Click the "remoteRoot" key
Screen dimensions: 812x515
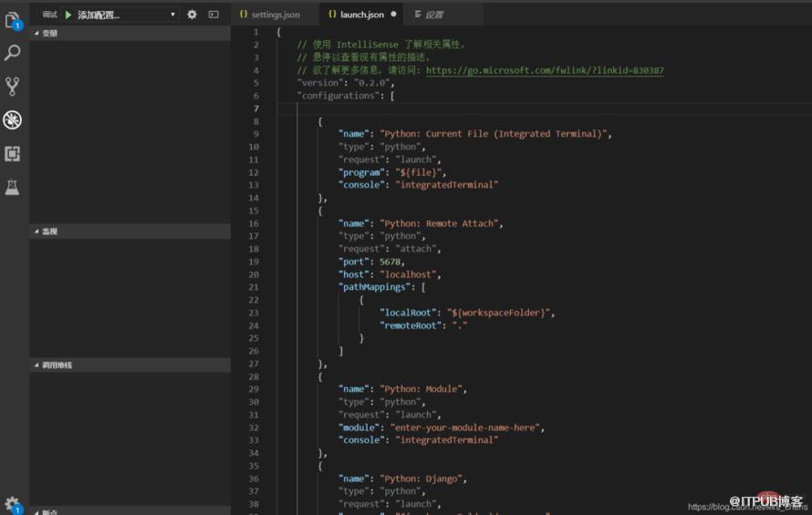point(411,325)
